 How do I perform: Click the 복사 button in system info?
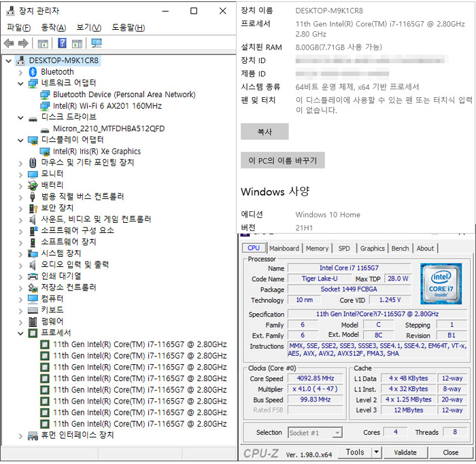click(265, 132)
